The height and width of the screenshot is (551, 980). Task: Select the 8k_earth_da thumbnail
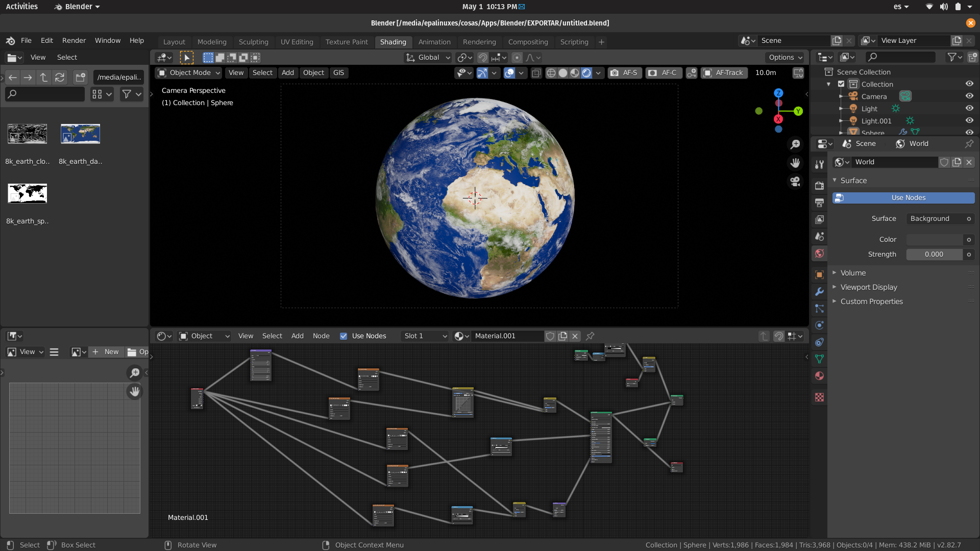80,134
